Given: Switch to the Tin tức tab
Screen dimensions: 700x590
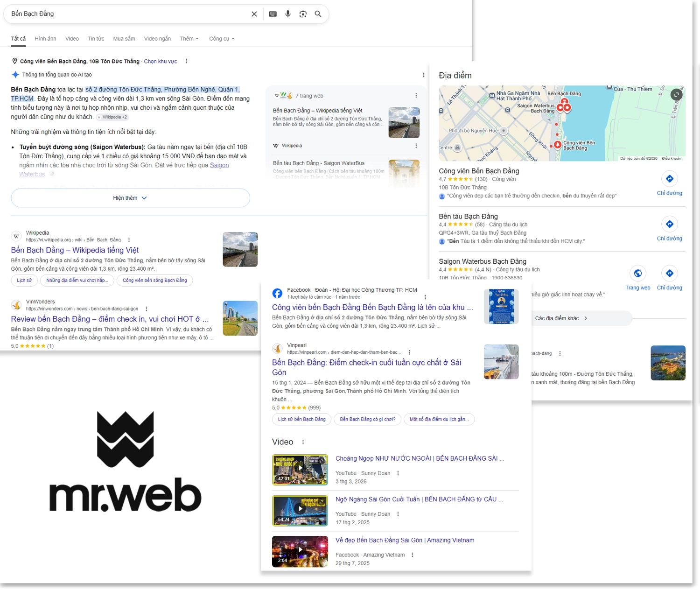Looking at the screenshot, I should pyautogui.click(x=96, y=39).
